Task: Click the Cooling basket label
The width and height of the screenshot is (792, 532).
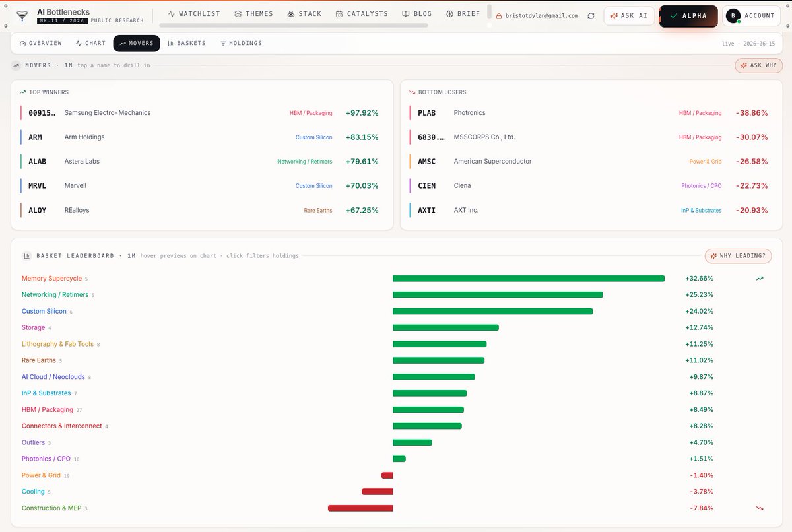Action: pos(33,492)
